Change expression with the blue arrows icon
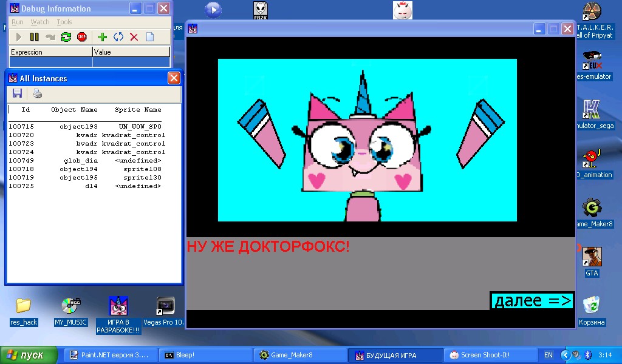 (118, 37)
